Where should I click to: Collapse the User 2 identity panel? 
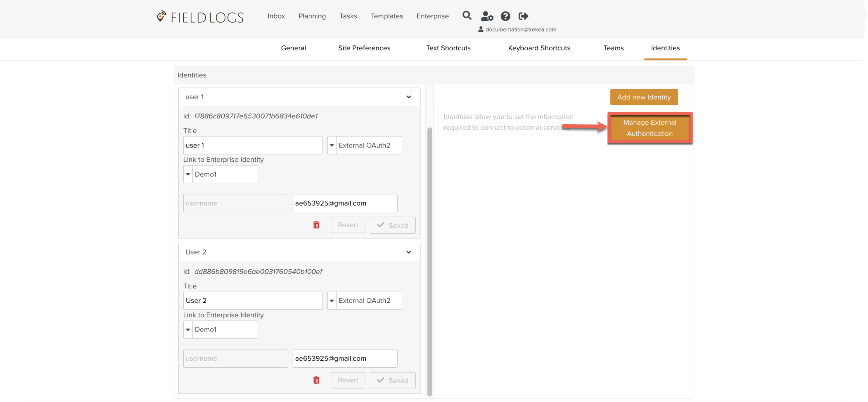click(x=409, y=252)
